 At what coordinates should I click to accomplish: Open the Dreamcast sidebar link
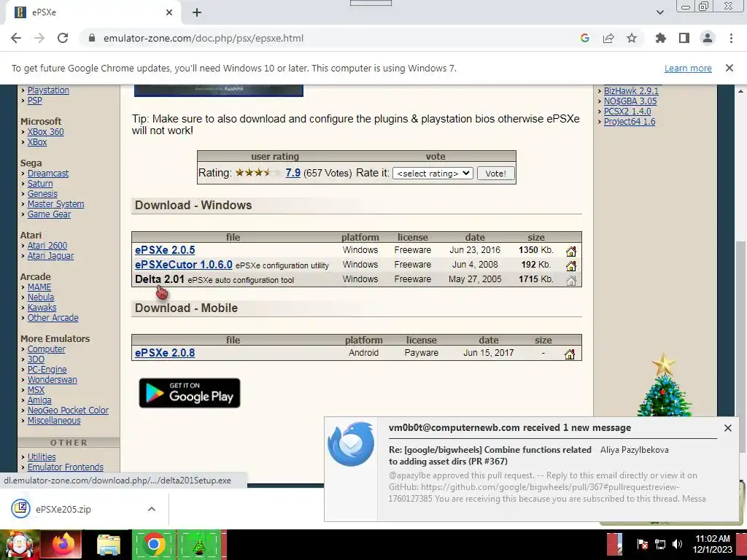(47, 174)
